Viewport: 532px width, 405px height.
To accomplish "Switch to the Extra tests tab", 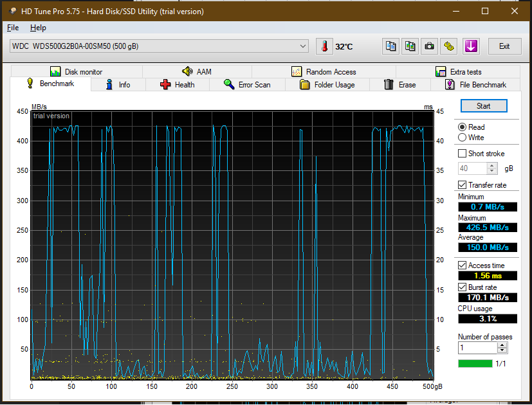I will pyautogui.click(x=458, y=71).
